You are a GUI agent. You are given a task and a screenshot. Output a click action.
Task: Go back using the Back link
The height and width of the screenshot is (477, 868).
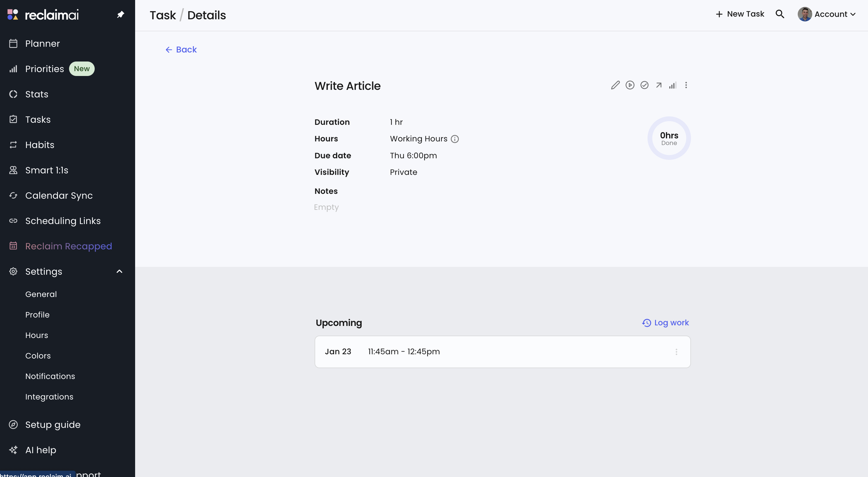pos(181,49)
